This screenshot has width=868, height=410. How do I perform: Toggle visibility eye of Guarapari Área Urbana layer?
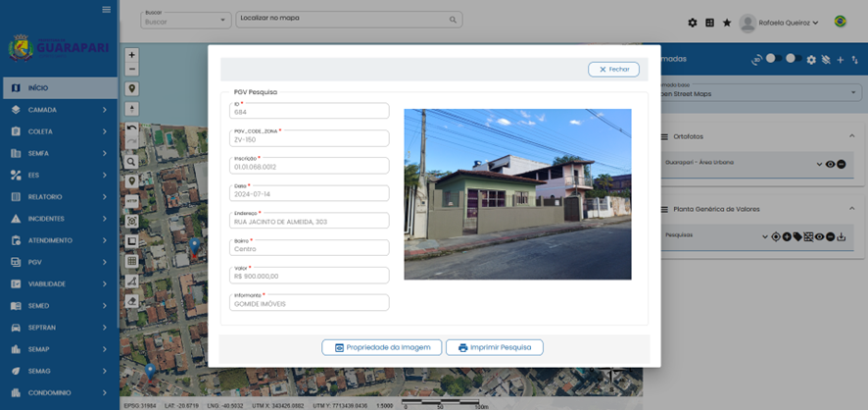pos(830,164)
